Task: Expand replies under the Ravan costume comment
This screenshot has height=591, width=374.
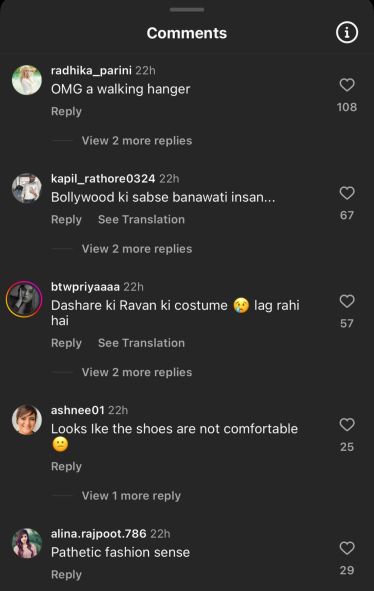Action: (x=137, y=372)
